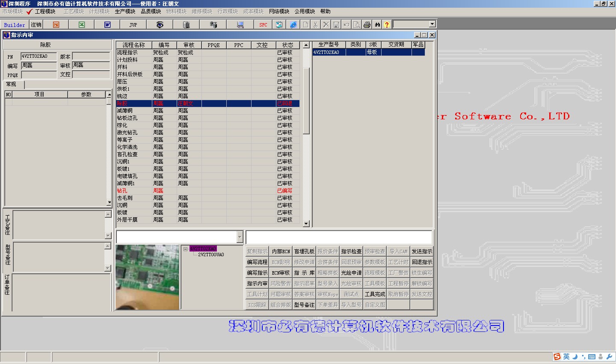
Task: Collapse the 4V2TT02KA0 tree node
Action: coord(185,249)
